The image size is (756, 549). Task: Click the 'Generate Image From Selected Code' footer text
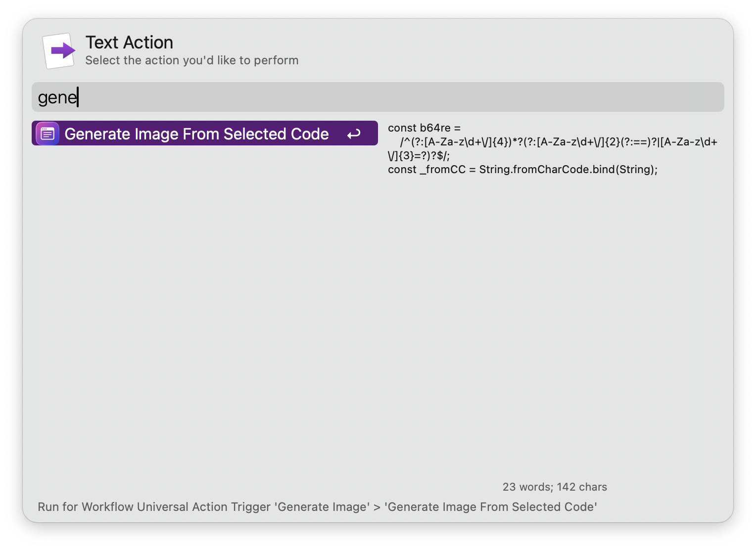point(490,507)
